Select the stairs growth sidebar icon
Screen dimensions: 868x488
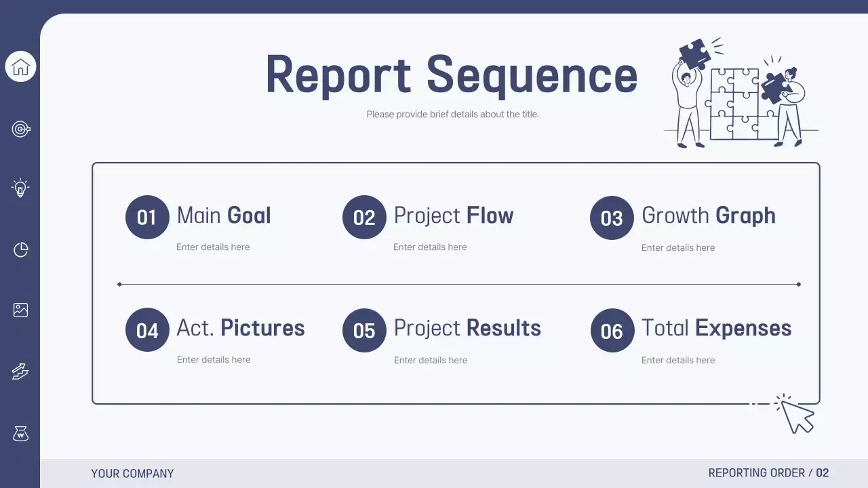pos(20,371)
